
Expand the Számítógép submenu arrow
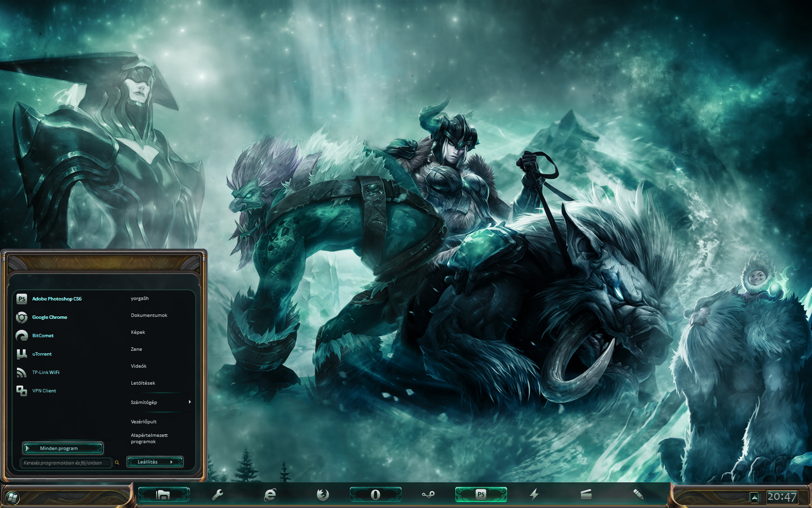click(190, 402)
